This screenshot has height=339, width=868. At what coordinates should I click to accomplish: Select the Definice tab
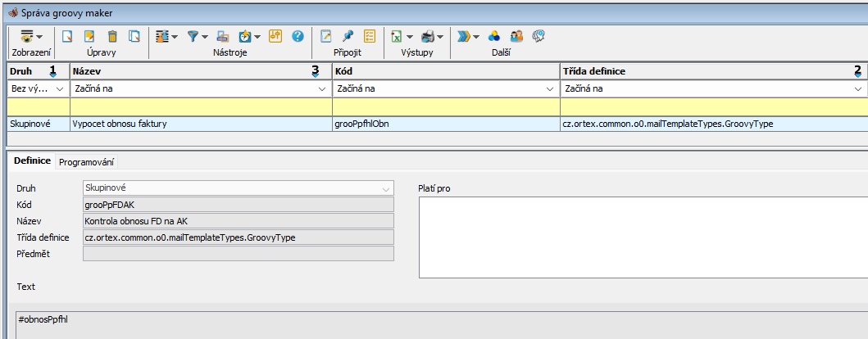[x=32, y=161]
